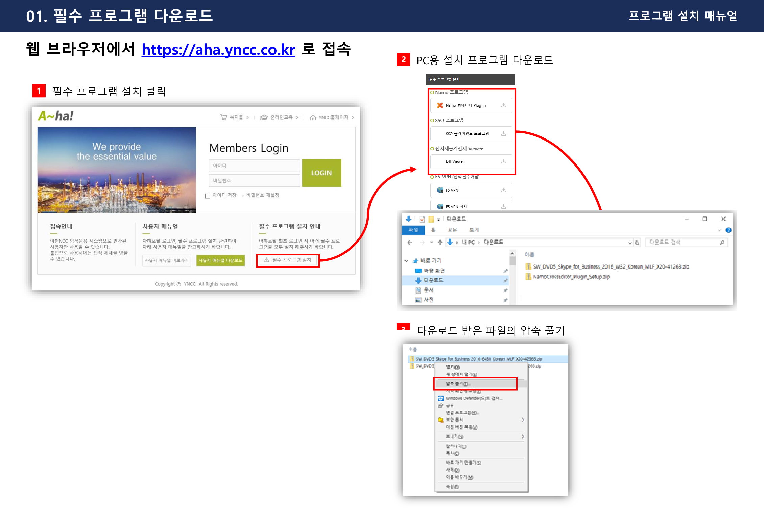Click the search magnifier in Explorer
Screen dimensions: 764x532
(722, 242)
